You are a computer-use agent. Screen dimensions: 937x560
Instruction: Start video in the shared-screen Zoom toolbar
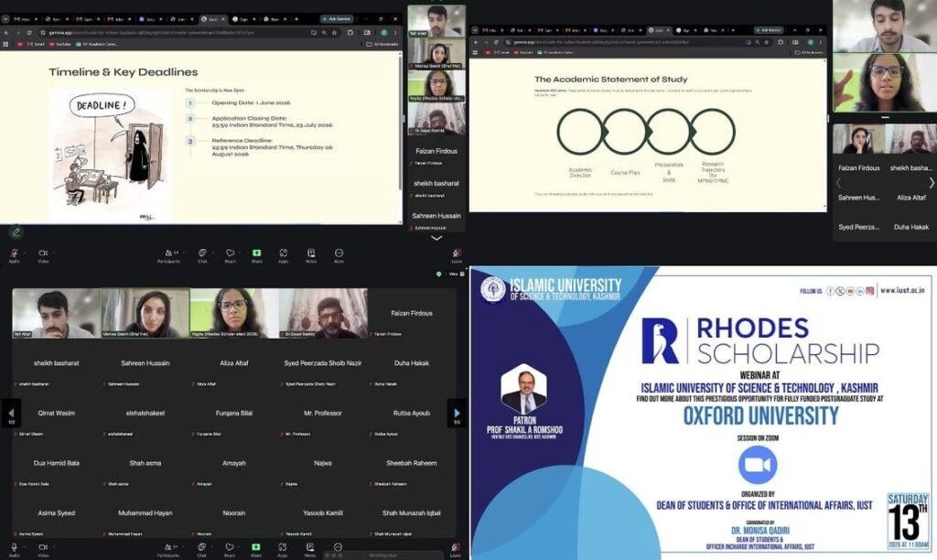click(x=42, y=255)
